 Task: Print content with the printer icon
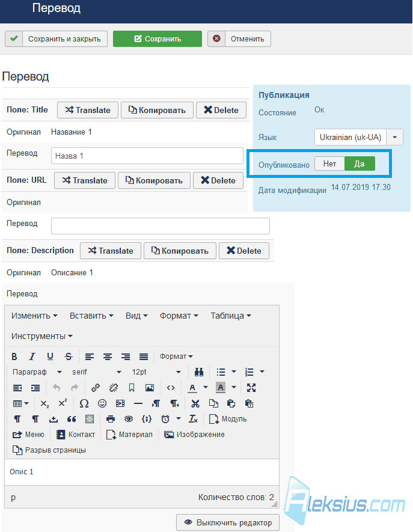[x=111, y=420]
